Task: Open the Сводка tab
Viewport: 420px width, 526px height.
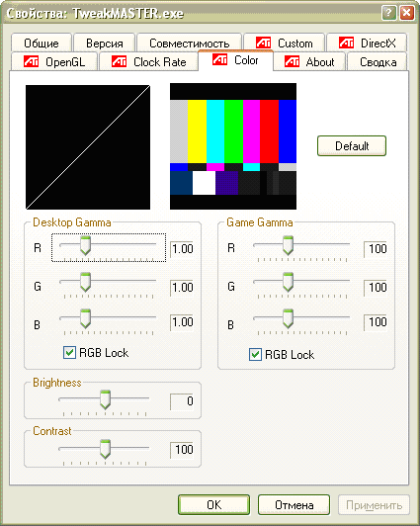Action: [x=378, y=62]
